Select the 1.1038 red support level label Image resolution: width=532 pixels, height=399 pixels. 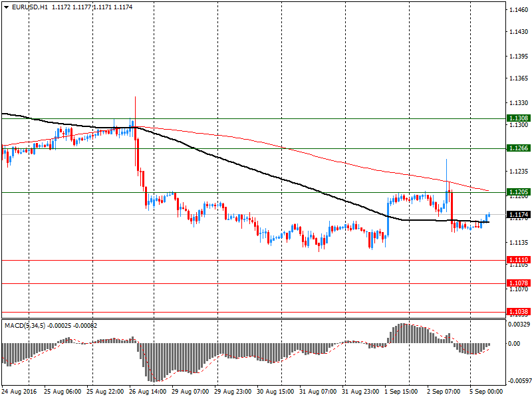(519, 311)
